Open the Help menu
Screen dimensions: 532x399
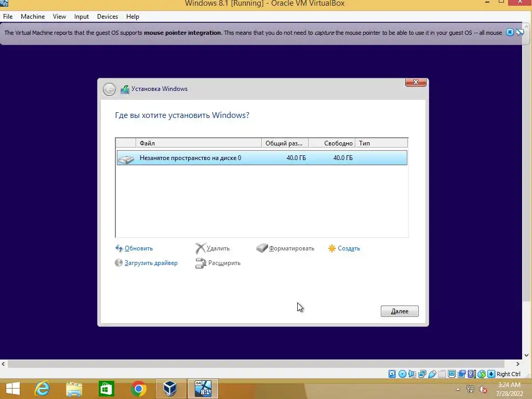point(132,16)
